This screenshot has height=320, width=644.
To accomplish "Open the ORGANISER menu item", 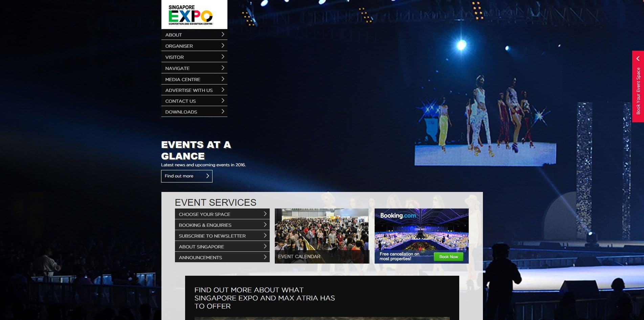I will click(x=194, y=46).
